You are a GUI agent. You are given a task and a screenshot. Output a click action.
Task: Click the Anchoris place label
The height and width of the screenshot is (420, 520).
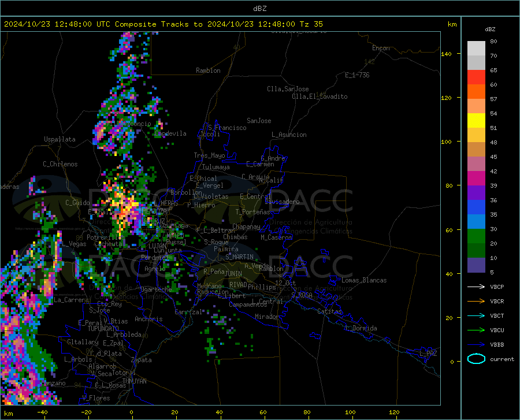tap(148, 319)
